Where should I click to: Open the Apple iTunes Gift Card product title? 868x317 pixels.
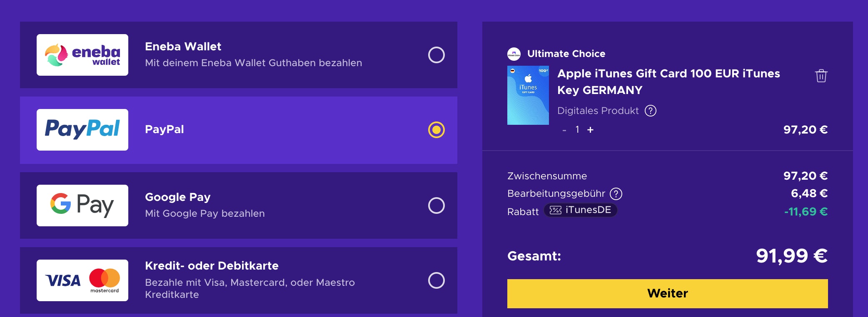click(668, 82)
